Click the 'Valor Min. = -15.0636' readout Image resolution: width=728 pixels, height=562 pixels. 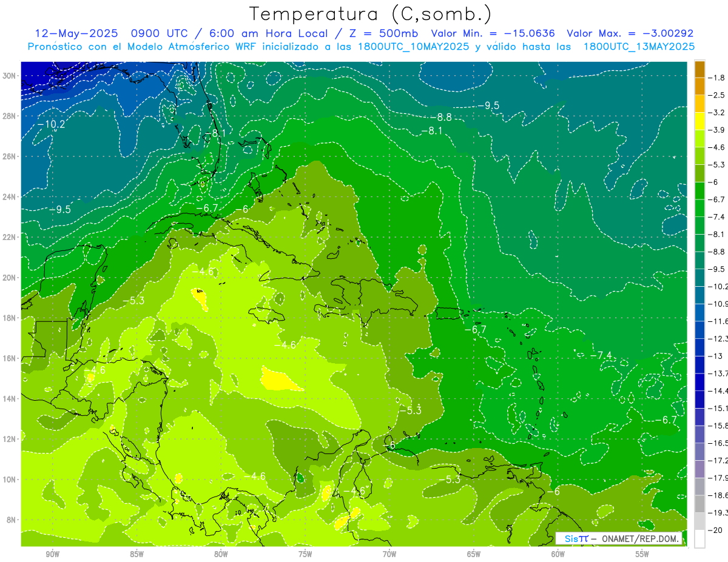[494, 33]
